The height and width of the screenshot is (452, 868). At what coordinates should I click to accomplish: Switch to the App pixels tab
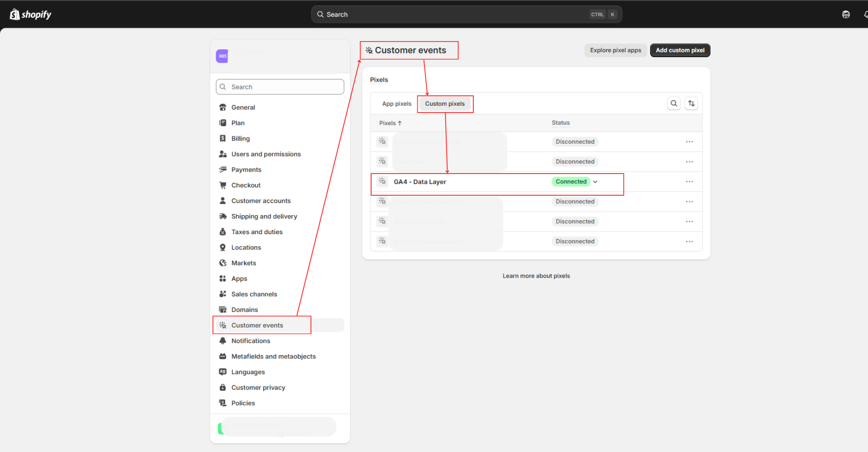click(397, 104)
